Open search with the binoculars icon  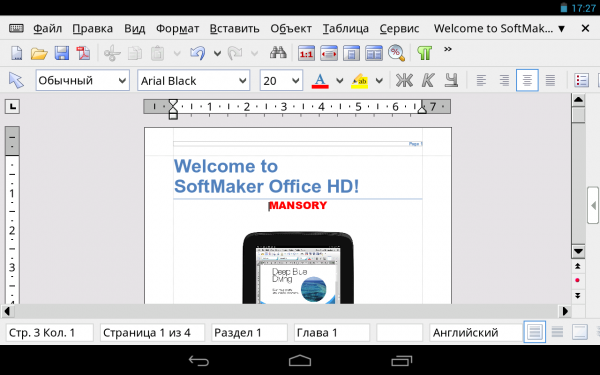tap(278, 53)
